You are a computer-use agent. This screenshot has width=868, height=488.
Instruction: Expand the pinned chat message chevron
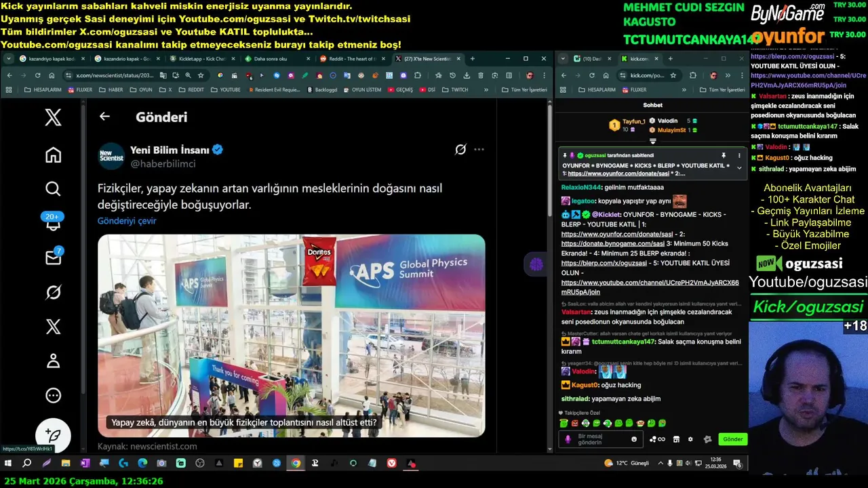(x=739, y=167)
